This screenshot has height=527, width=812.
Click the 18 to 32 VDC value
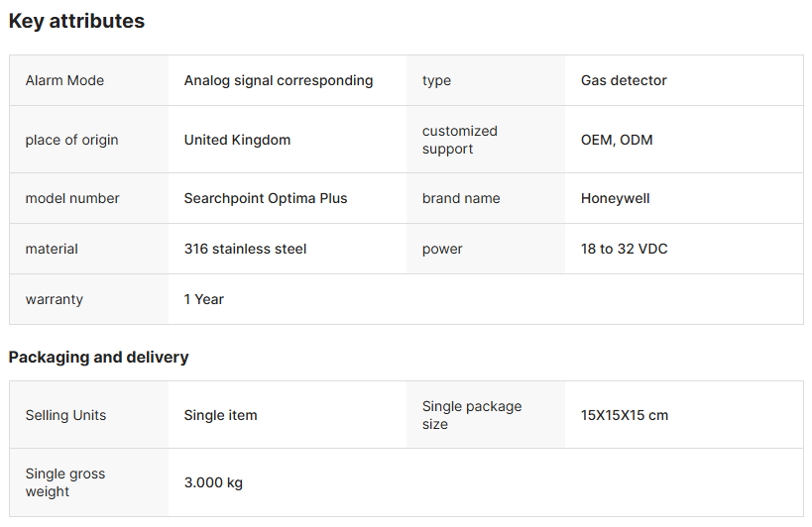tap(625, 249)
